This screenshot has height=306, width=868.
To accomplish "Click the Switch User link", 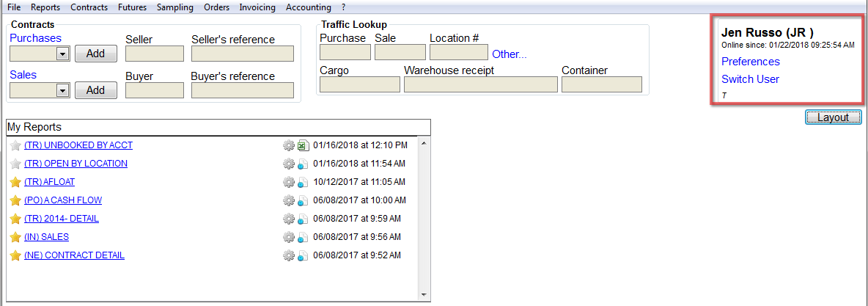I will coord(750,79).
